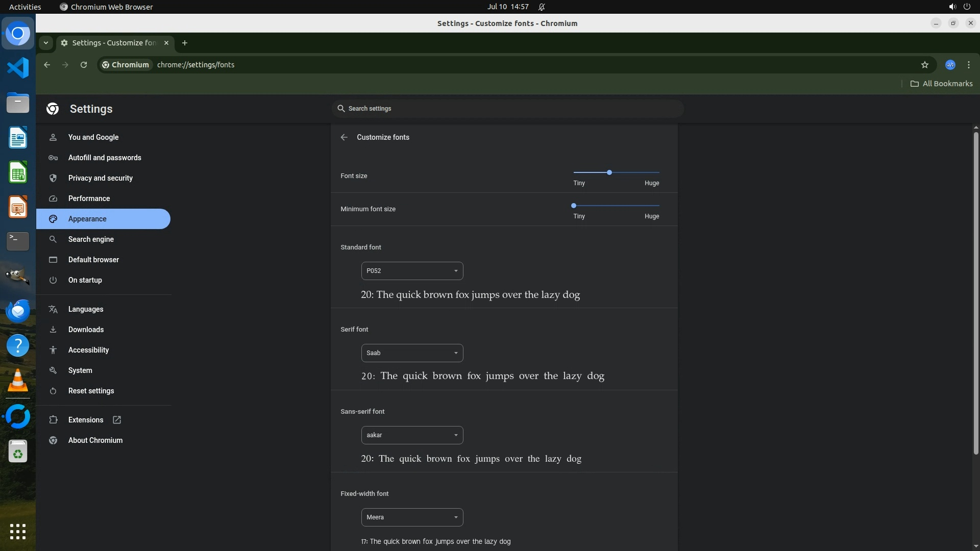Screen dimensions: 980x551
Task: Go to Privacy and security settings
Action: coord(101,178)
